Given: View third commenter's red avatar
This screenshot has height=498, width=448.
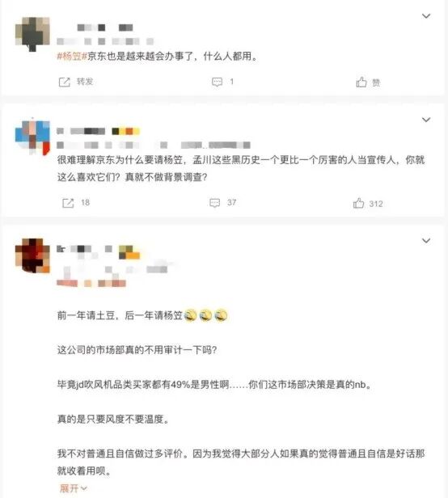Looking at the screenshot, I should pos(32,255).
